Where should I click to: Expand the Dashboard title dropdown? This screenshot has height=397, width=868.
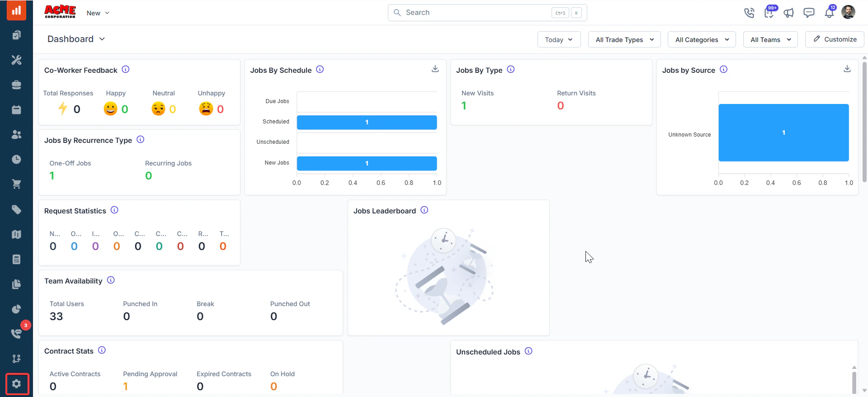[76, 39]
